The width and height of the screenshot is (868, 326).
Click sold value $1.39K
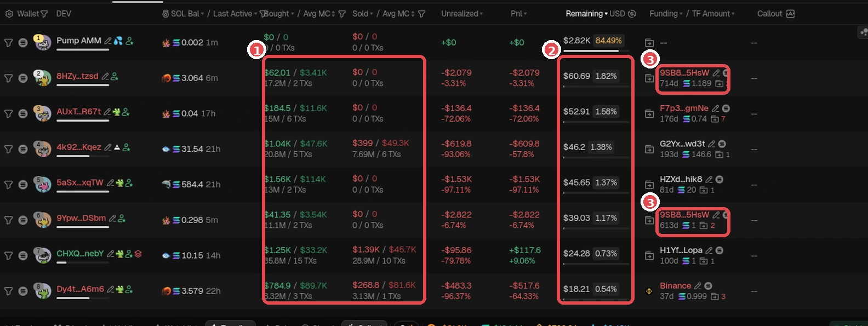click(366, 250)
